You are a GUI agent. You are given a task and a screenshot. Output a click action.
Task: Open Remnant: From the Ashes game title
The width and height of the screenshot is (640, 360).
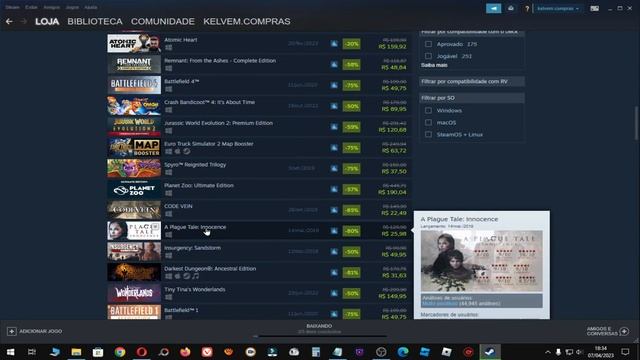pyautogui.click(x=220, y=61)
